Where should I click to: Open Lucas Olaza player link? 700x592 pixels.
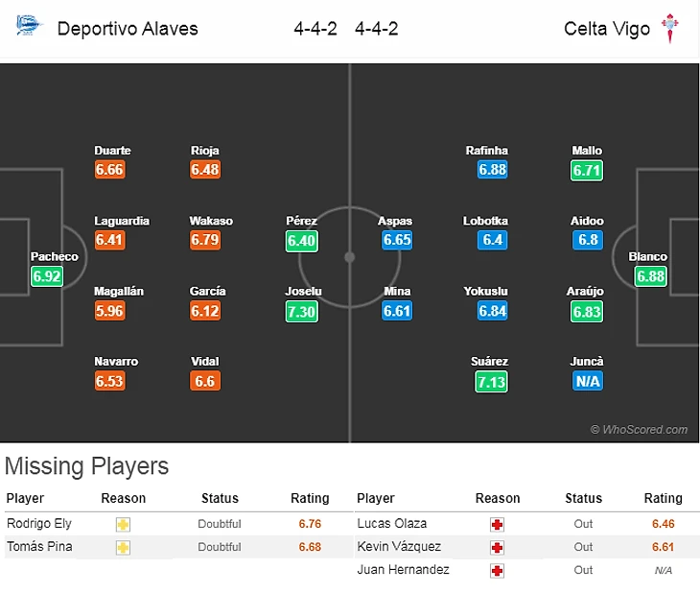pos(391,524)
